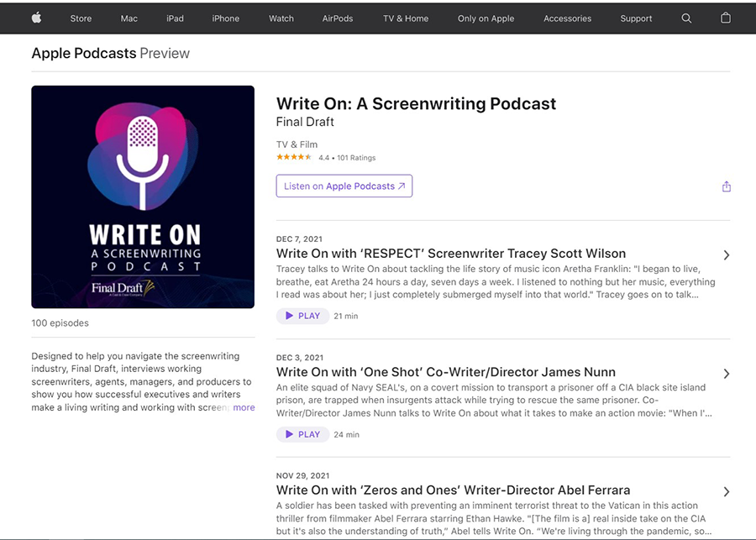
Task: Expand the 'RESPECT' episode chevron
Action: [x=726, y=255]
